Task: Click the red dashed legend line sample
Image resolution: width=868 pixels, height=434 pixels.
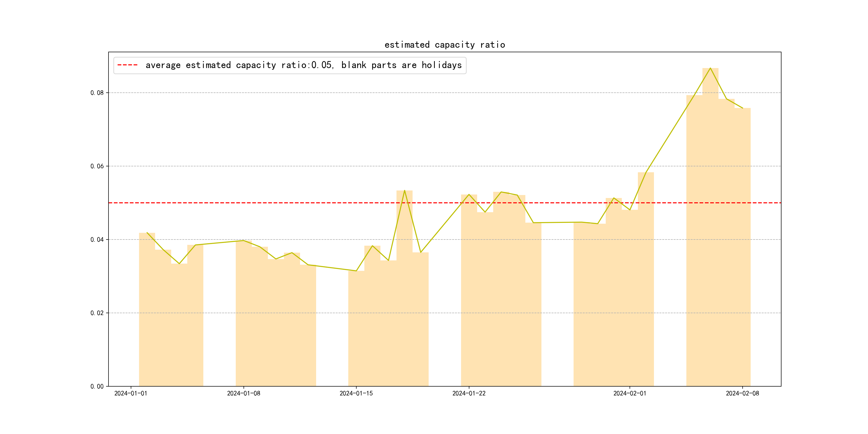Action: coord(127,65)
